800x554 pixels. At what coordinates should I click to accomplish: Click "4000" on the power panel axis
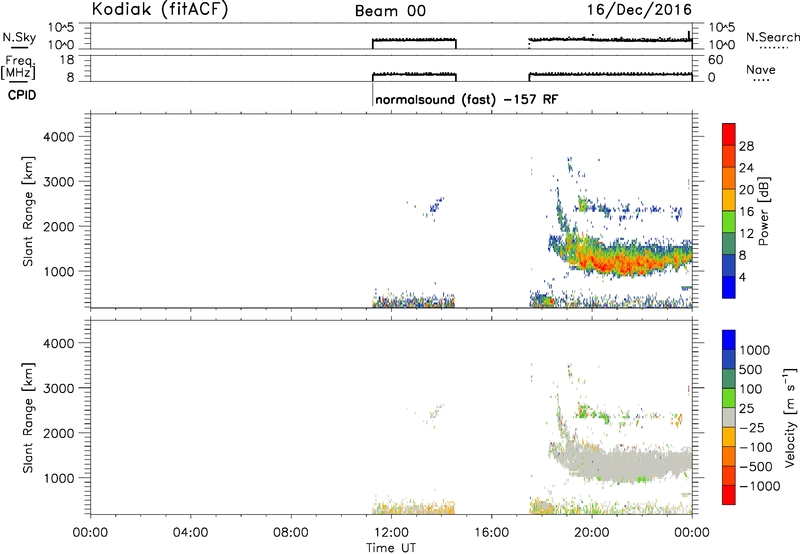(59, 137)
